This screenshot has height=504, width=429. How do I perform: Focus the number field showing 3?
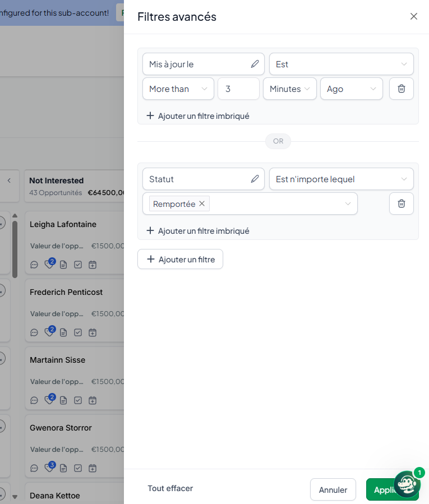click(238, 89)
